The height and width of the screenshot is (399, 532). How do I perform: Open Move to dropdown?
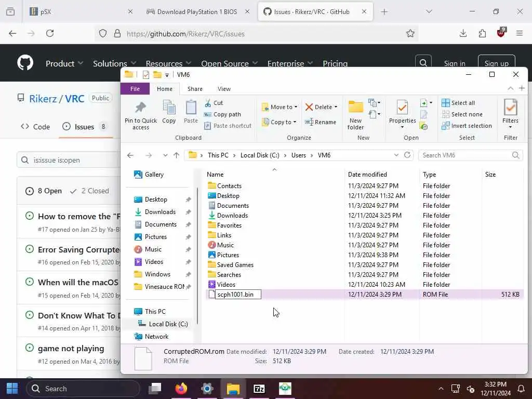coord(280,107)
